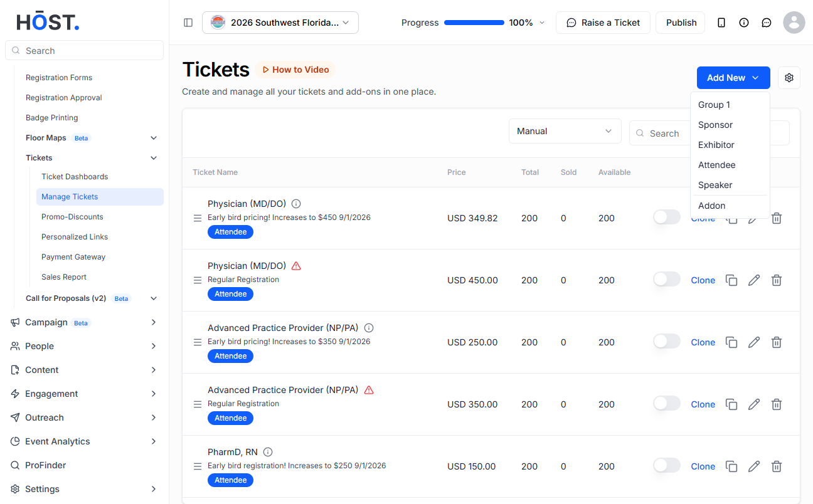This screenshot has height=504, width=813.
Task: Open the 2026 Southwest Florida event selector
Action: point(280,23)
